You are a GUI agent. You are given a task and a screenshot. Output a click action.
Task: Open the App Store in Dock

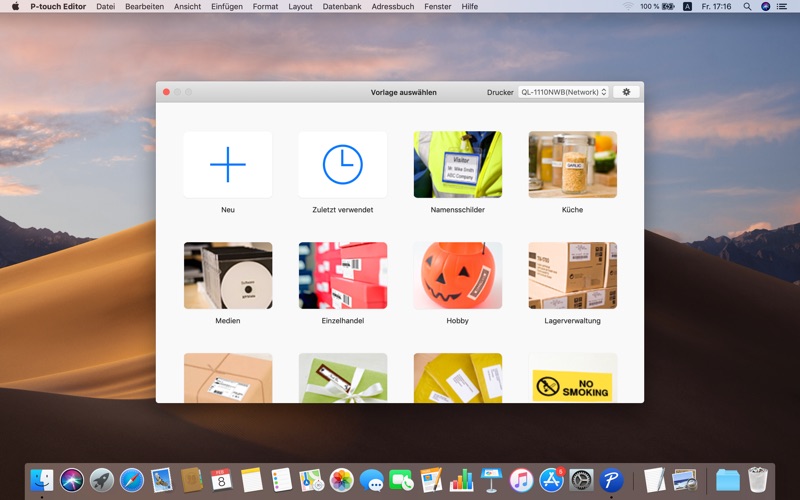552,480
